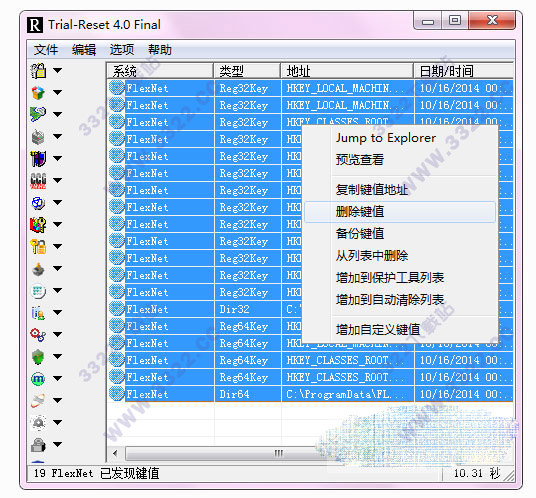
Task: Open dropdown arrow beside teal grid icon
Action: click(x=57, y=290)
